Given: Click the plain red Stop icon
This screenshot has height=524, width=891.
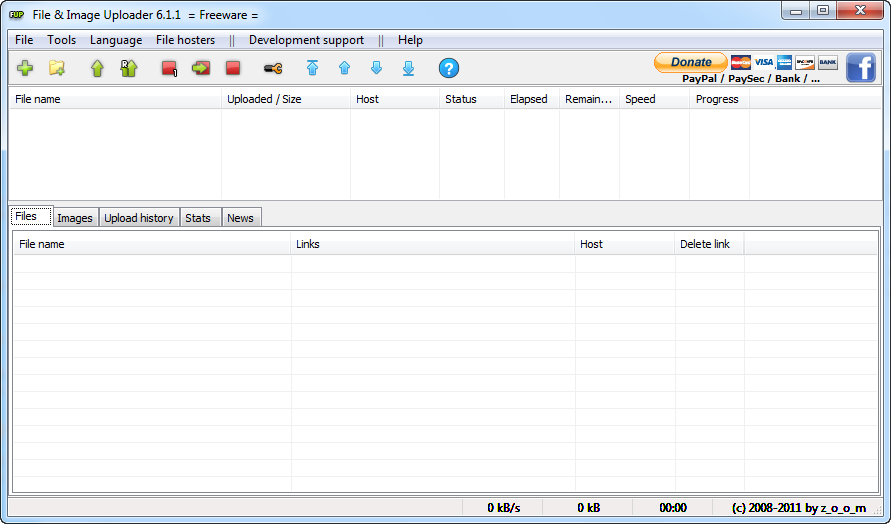Looking at the screenshot, I should pos(233,68).
